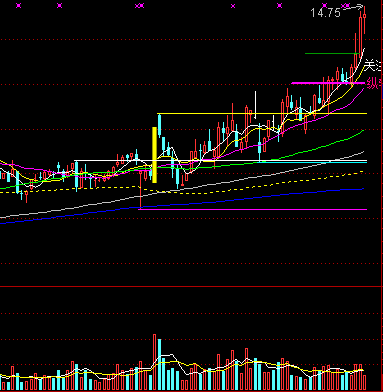Click the red candle with long lower shadow

tap(141, 190)
